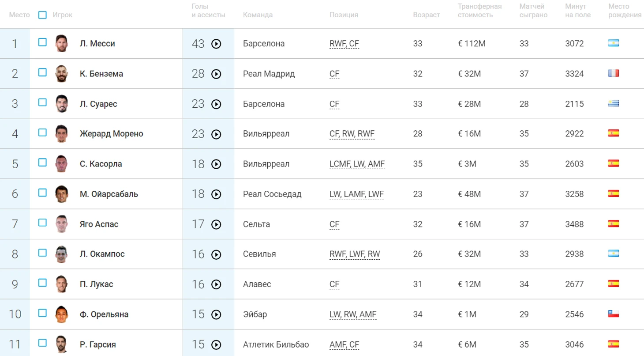Play the goal video for Л. Суарес
This screenshot has width=644, height=356.
click(216, 104)
